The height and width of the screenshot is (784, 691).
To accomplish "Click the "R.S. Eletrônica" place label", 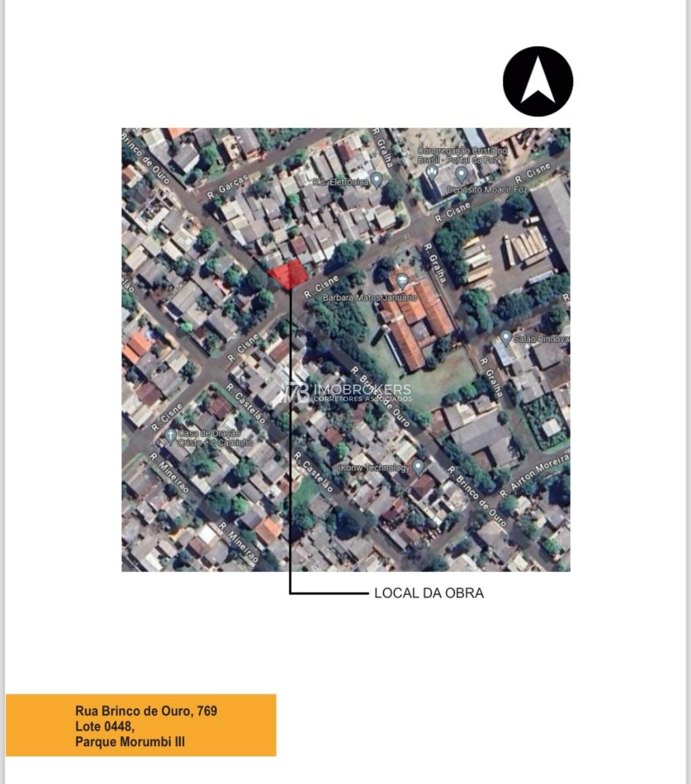I will (340, 182).
